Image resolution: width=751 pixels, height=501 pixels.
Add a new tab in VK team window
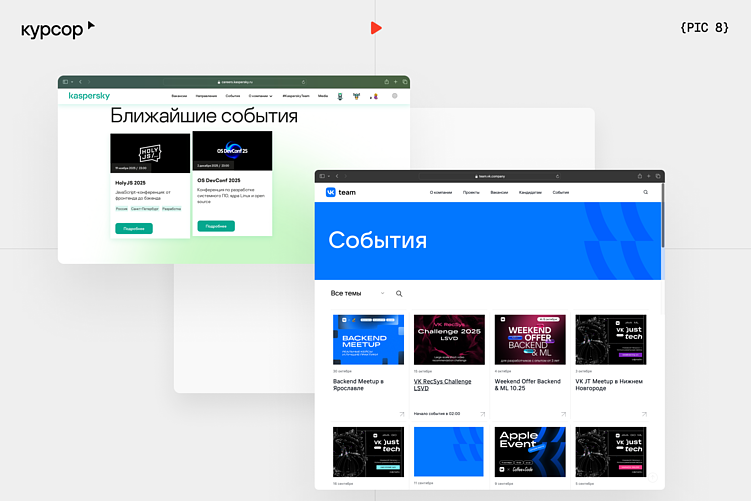pos(649,176)
